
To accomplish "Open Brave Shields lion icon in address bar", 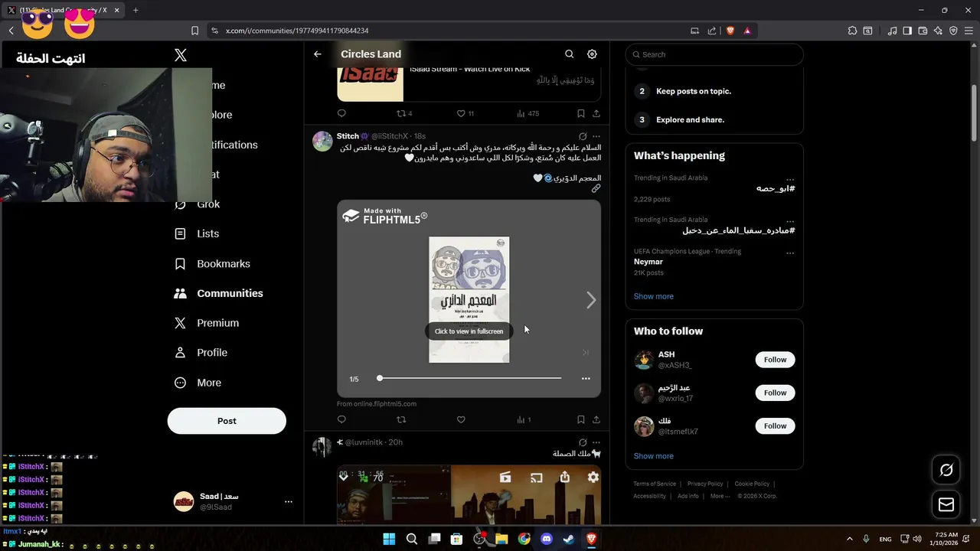I will point(730,31).
